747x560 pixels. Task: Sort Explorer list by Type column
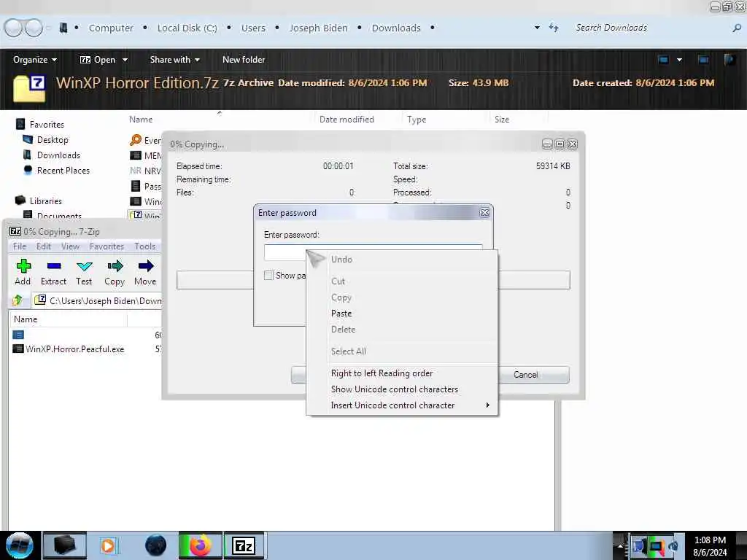(x=417, y=120)
